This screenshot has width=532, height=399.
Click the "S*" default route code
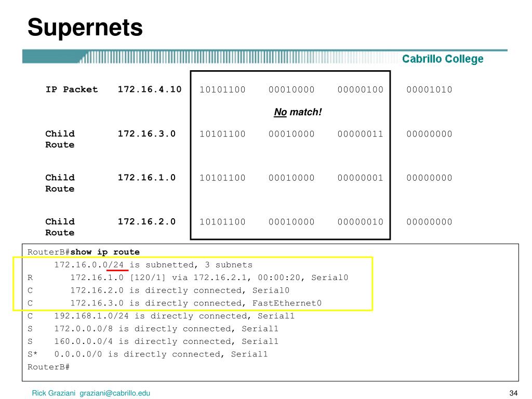tap(33, 354)
